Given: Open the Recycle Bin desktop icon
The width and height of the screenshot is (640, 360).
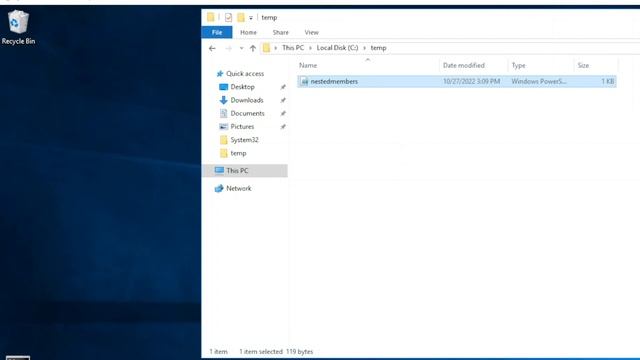Looking at the screenshot, I should (18, 27).
